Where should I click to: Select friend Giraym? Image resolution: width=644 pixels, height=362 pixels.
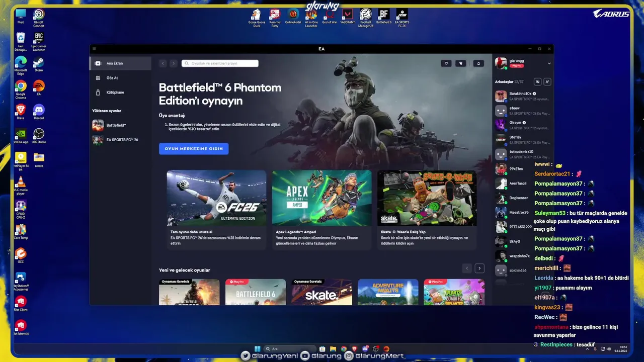(523, 125)
